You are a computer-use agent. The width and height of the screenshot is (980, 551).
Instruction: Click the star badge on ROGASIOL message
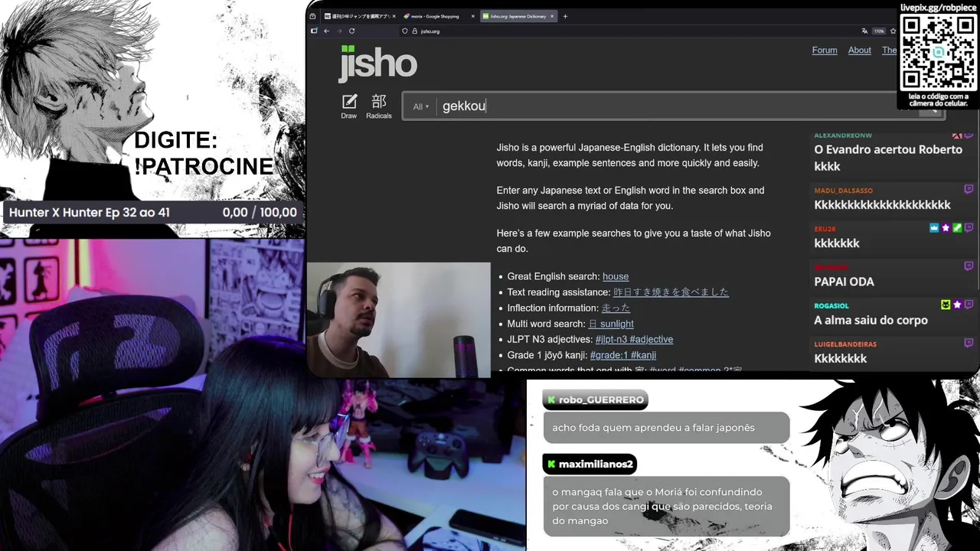click(x=957, y=305)
